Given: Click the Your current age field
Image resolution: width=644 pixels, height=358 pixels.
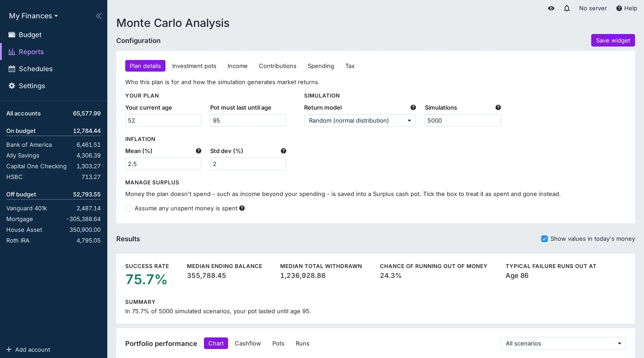Looking at the screenshot, I should (x=163, y=121).
